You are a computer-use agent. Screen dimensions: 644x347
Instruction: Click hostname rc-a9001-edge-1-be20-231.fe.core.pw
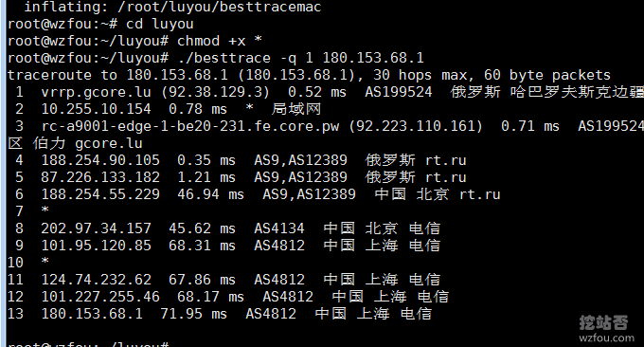[x=189, y=126]
